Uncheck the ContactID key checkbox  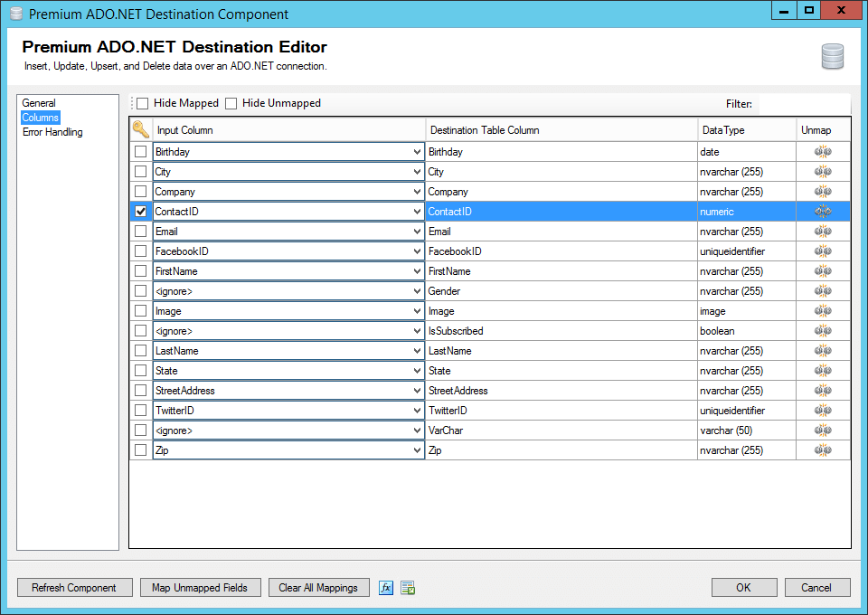[141, 212]
